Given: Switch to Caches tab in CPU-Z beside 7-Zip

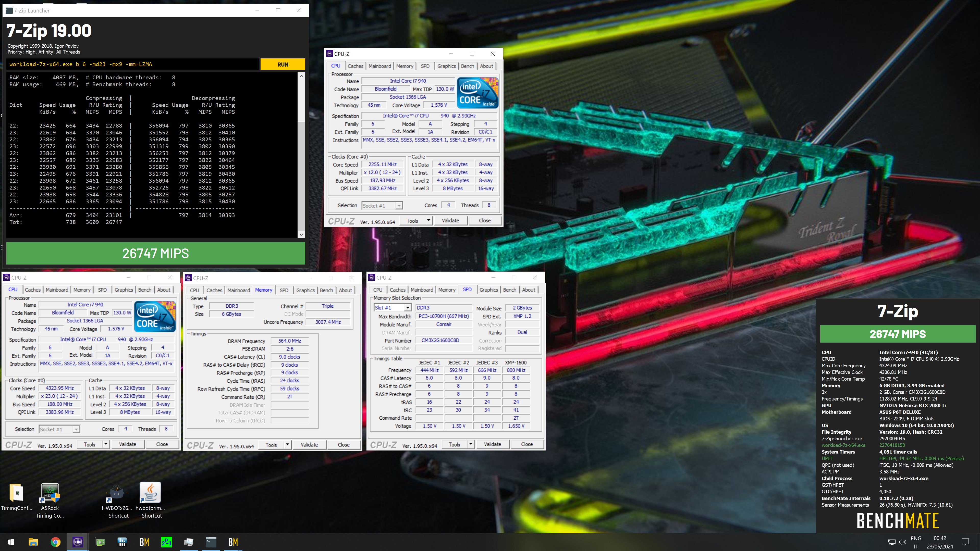Looking at the screenshot, I should 355,66.
